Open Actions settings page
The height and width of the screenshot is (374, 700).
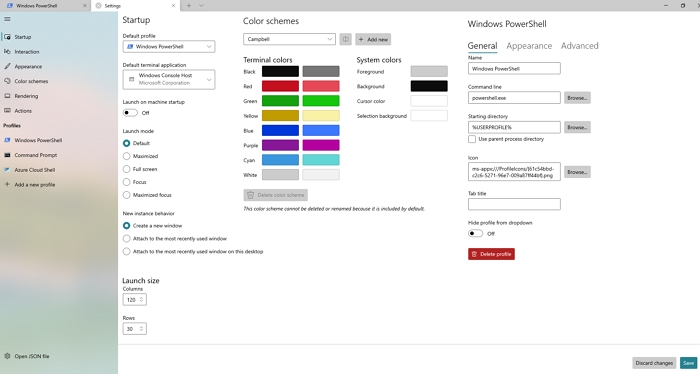pos(23,111)
